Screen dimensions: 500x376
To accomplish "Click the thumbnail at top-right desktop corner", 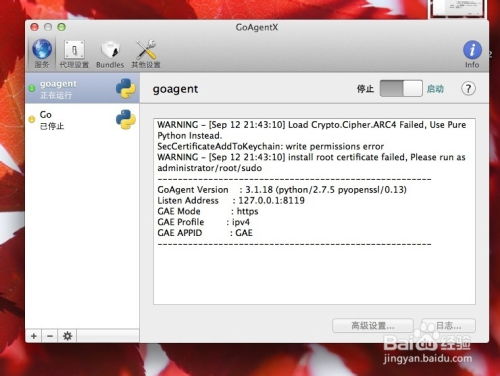I will point(457,8).
